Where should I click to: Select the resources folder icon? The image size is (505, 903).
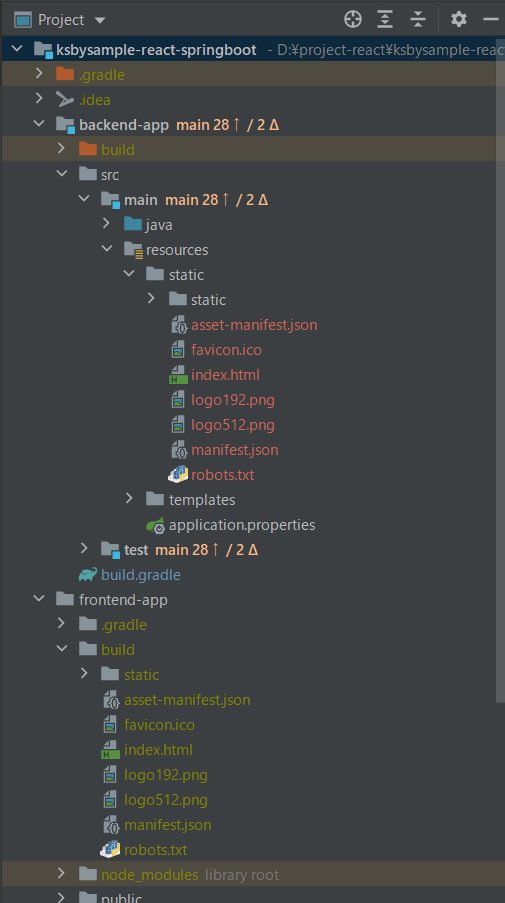point(133,249)
